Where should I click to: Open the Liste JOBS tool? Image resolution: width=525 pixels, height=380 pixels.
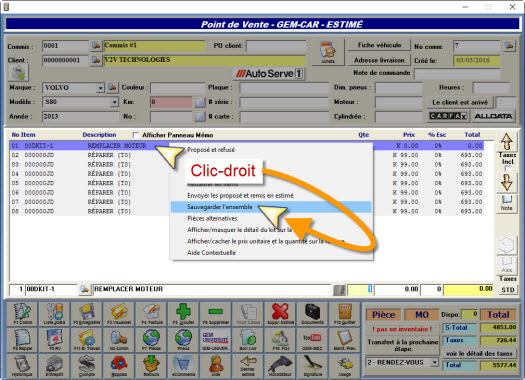(54, 314)
